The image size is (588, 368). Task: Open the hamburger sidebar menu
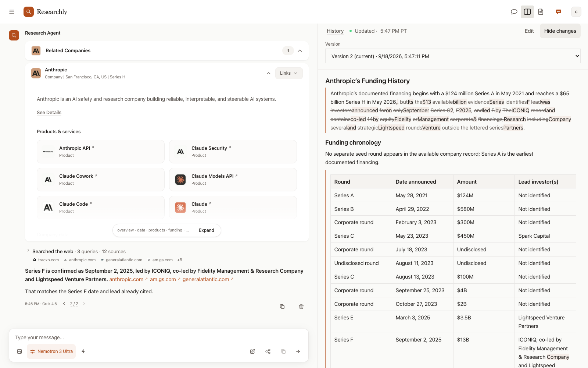(x=12, y=12)
